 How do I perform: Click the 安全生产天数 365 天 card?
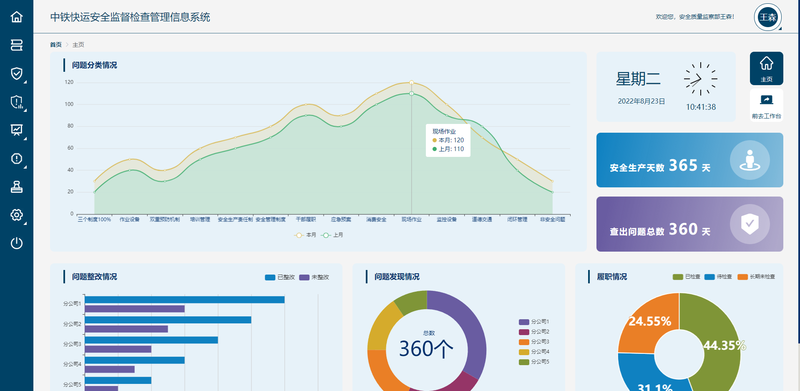click(x=689, y=160)
